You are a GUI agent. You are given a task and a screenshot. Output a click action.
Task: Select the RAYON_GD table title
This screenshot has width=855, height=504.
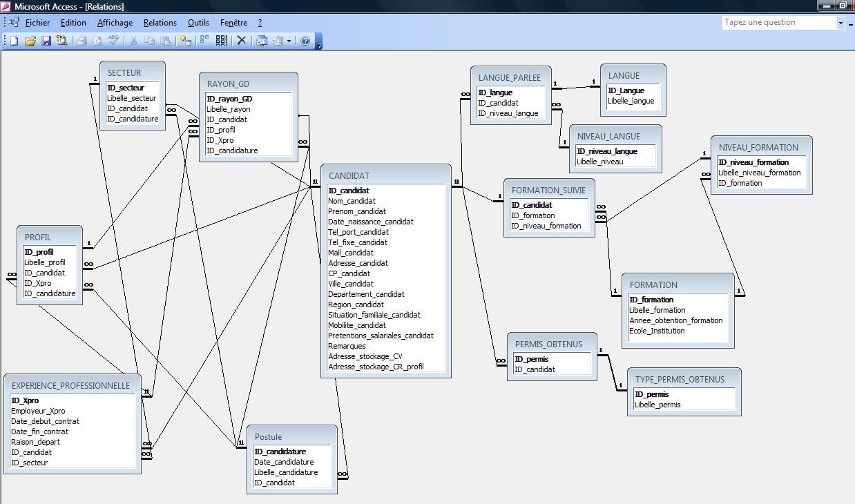point(228,84)
